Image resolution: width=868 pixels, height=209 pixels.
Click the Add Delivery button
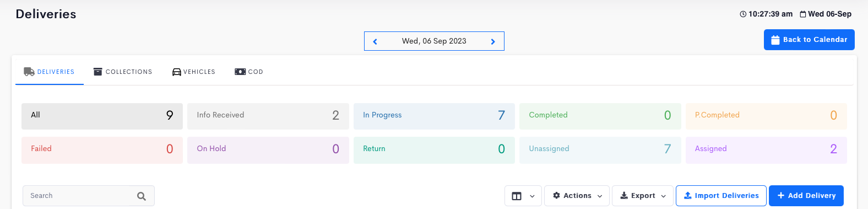click(806, 196)
